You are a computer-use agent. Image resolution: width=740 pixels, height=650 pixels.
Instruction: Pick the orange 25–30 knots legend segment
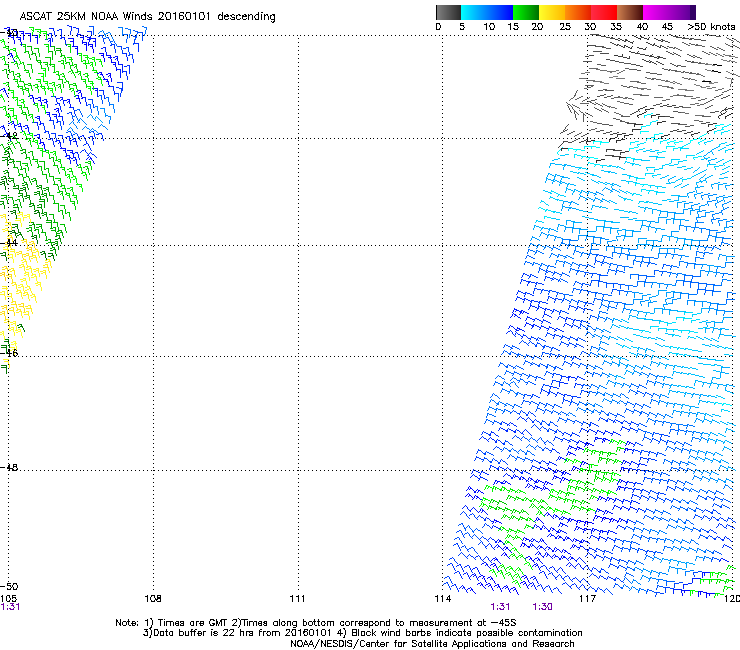[578, 12]
